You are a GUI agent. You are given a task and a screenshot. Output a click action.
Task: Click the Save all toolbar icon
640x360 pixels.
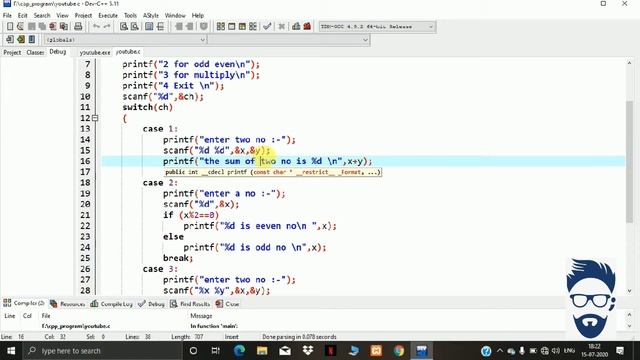[42, 27]
